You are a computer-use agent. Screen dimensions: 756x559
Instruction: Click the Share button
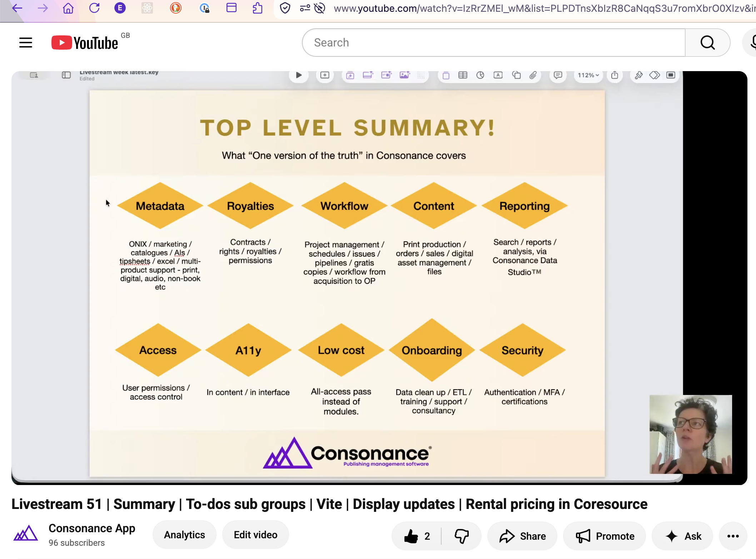[x=522, y=536]
